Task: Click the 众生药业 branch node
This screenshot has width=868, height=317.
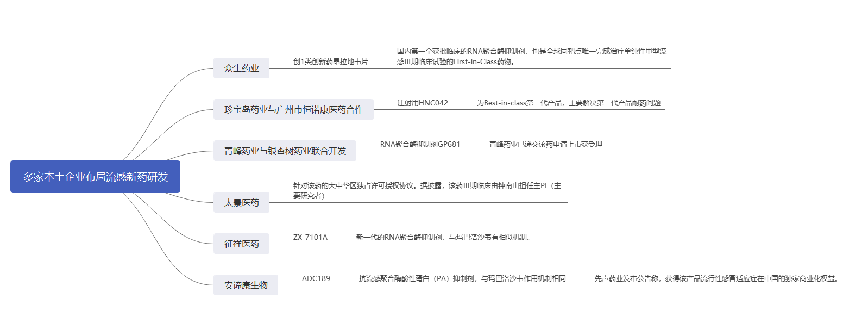Action: (x=241, y=68)
